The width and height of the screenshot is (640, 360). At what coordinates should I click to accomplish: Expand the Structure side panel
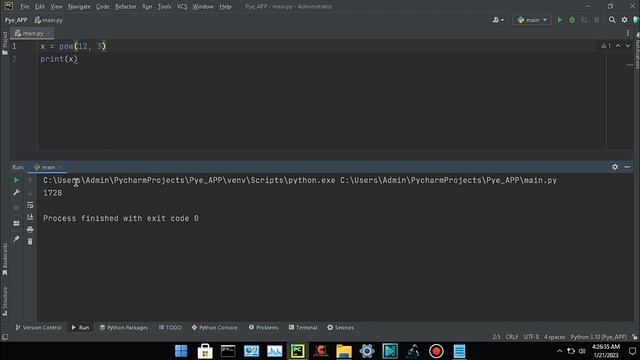pyautogui.click(x=4, y=301)
